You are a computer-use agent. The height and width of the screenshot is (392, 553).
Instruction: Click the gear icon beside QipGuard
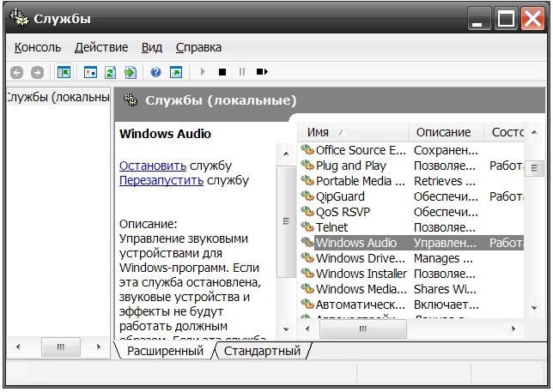tap(307, 196)
